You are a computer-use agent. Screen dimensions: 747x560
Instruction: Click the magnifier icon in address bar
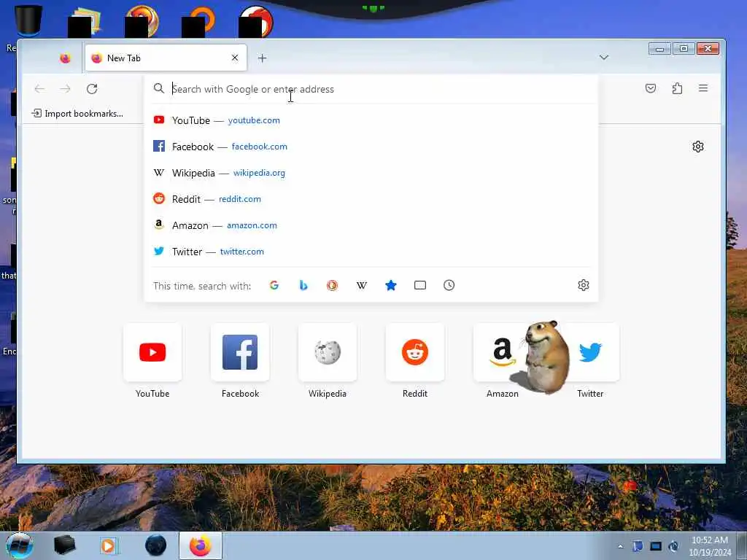[158, 88]
